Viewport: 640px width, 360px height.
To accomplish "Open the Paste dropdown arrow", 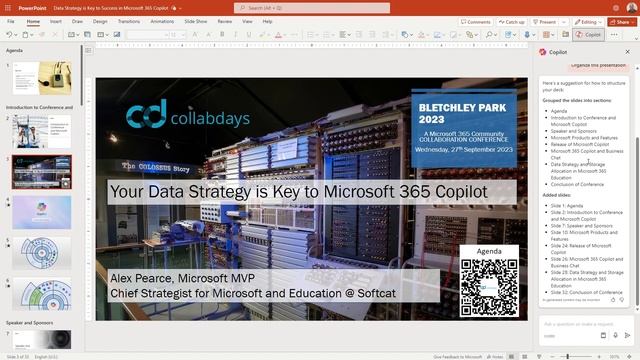I will (32, 35).
